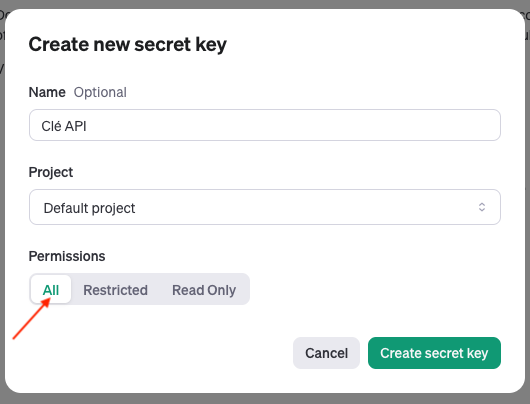This screenshot has height=404, width=530.
Task: Click the red arrow annotation
Action: (x=31, y=318)
